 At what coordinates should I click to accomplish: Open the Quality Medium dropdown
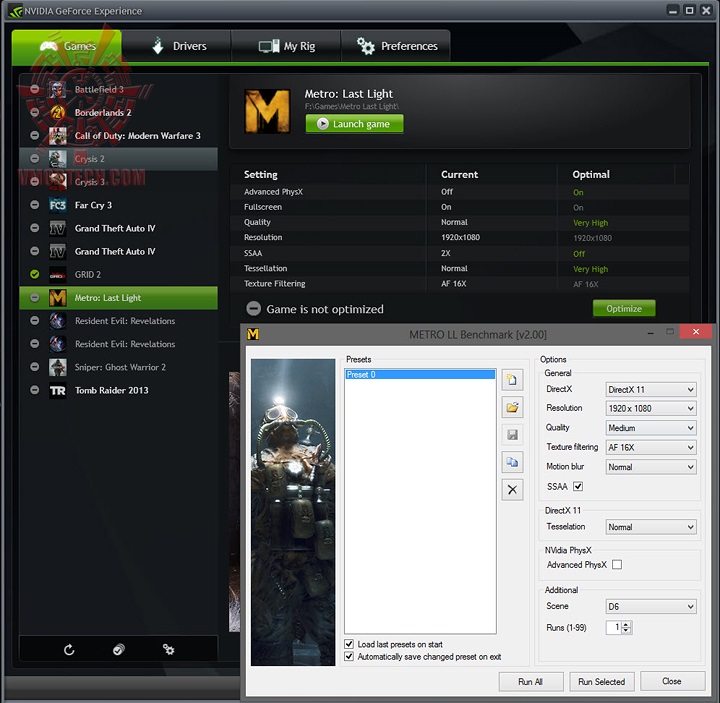(651, 428)
